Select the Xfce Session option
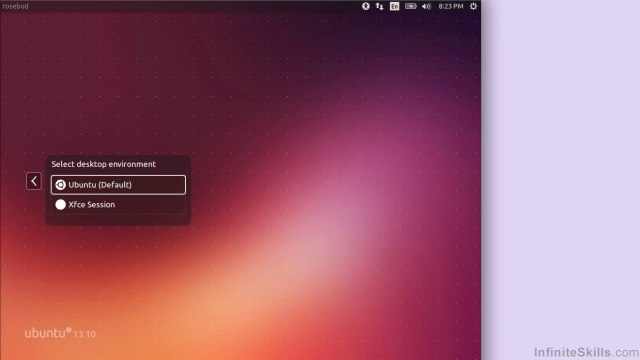The width and height of the screenshot is (640, 360). coord(118,204)
